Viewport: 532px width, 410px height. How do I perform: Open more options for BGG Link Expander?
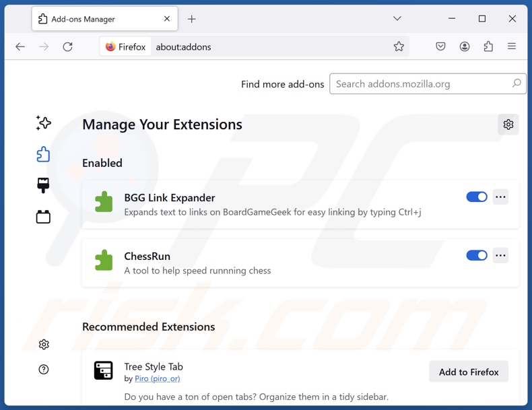(x=500, y=197)
